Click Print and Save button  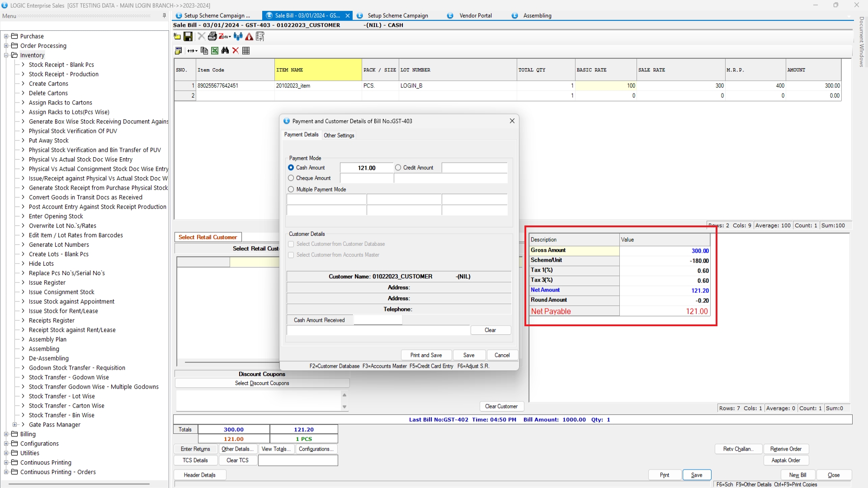tap(426, 355)
